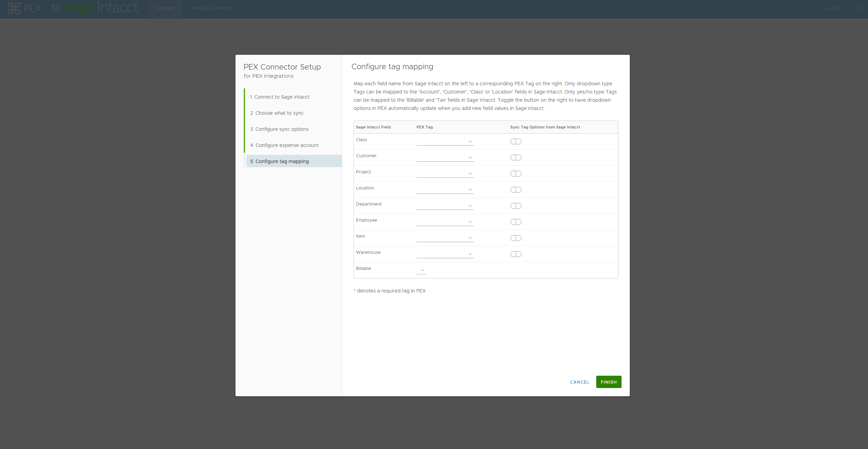Open Manage connector tab
Viewport: 868px width, 449px height.
point(213,8)
